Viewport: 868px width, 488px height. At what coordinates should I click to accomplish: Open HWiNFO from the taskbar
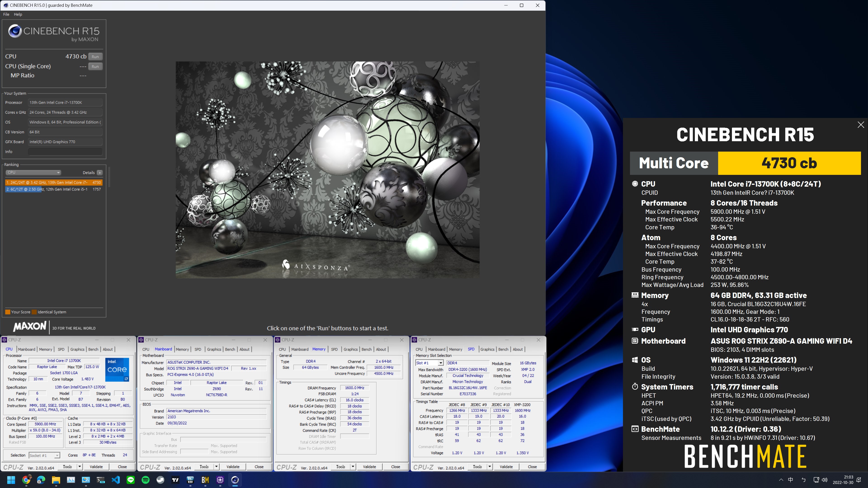click(190, 480)
